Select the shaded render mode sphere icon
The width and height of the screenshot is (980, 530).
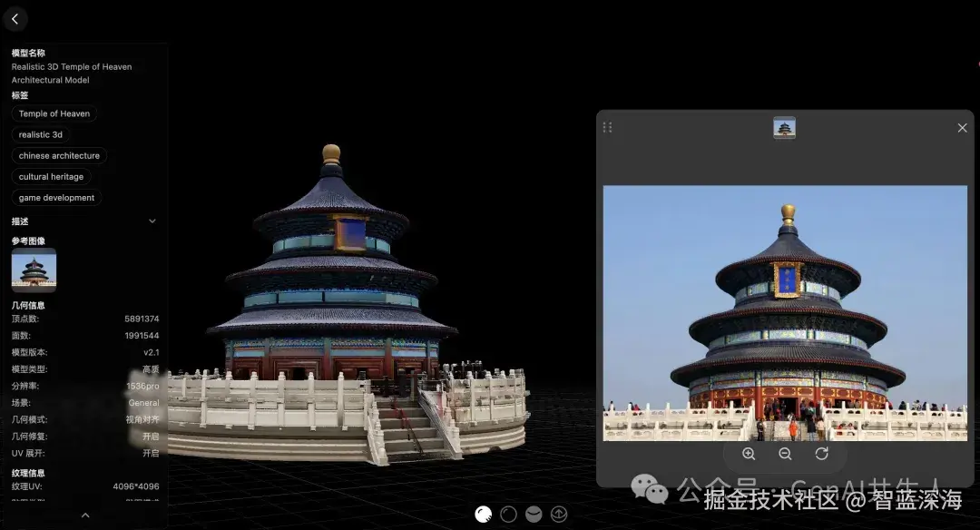[x=484, y=514]
